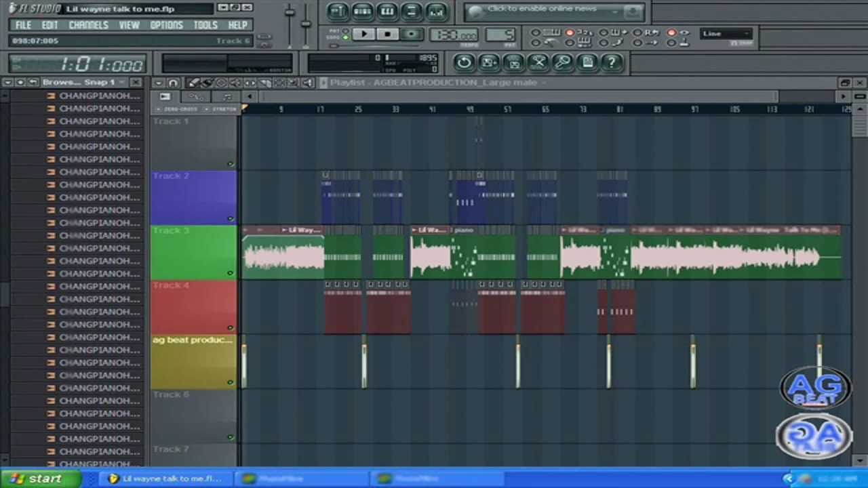Image resolution: width=868 pixels, height=488 pixels.
Task: Select the playlist Slice tool
Action: pyautogui.click(x=264, y=83)
